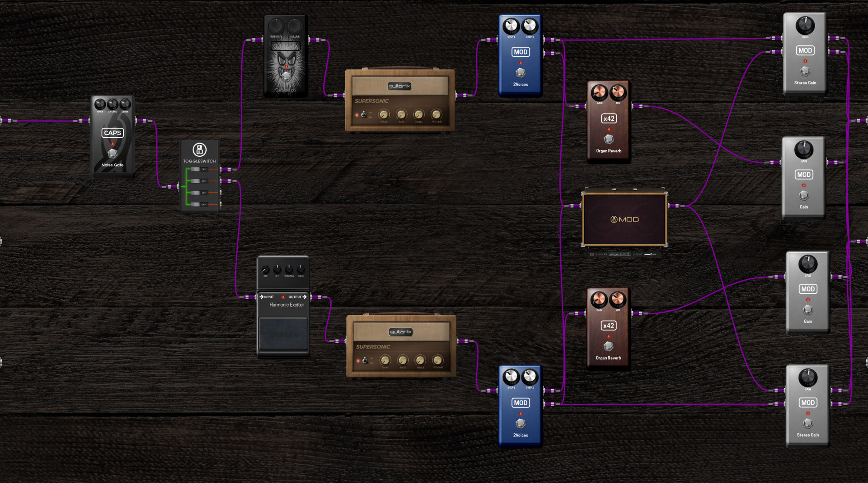Click the upper Supersonic TREBLE knob
Image resolution: width=868 pixels, height=483 pixels.
[x=419, y=115]
